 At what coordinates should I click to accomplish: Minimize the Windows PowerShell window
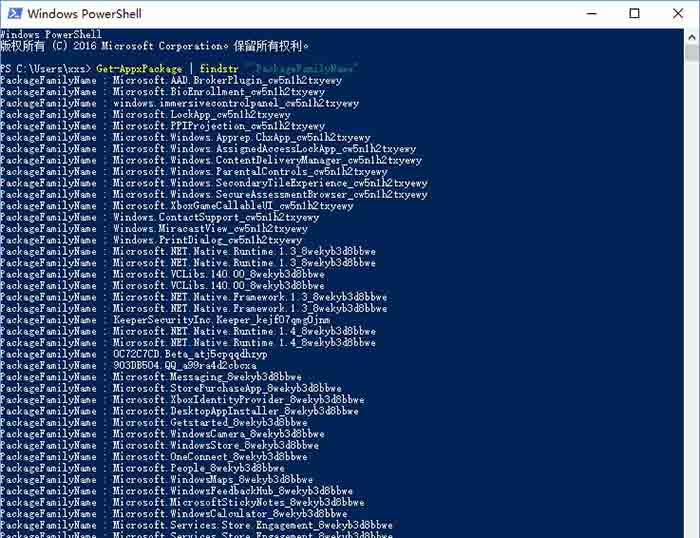point(589,14)
